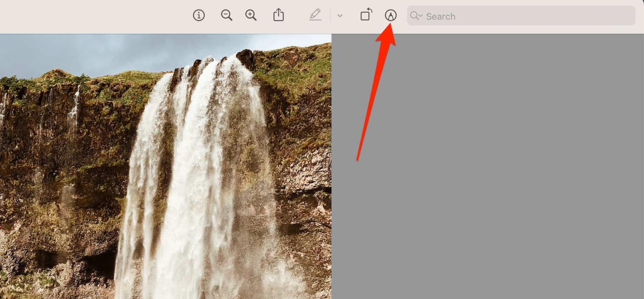
Task: Show the Markup toolbar
Action: [391, 15]
